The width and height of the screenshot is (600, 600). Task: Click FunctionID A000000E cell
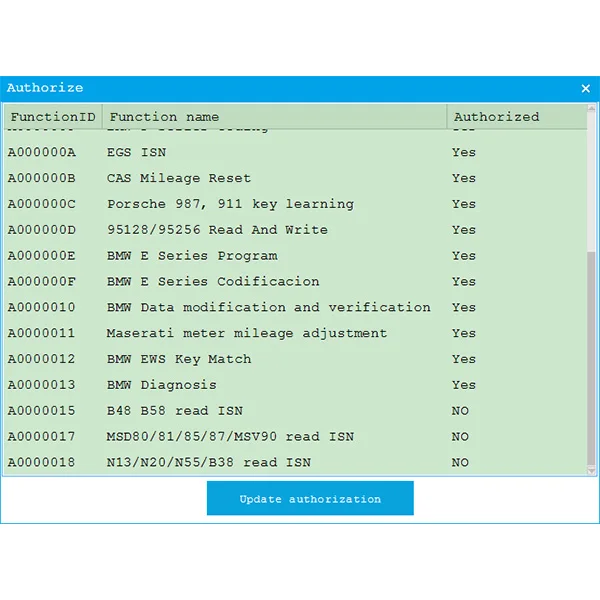42,256
